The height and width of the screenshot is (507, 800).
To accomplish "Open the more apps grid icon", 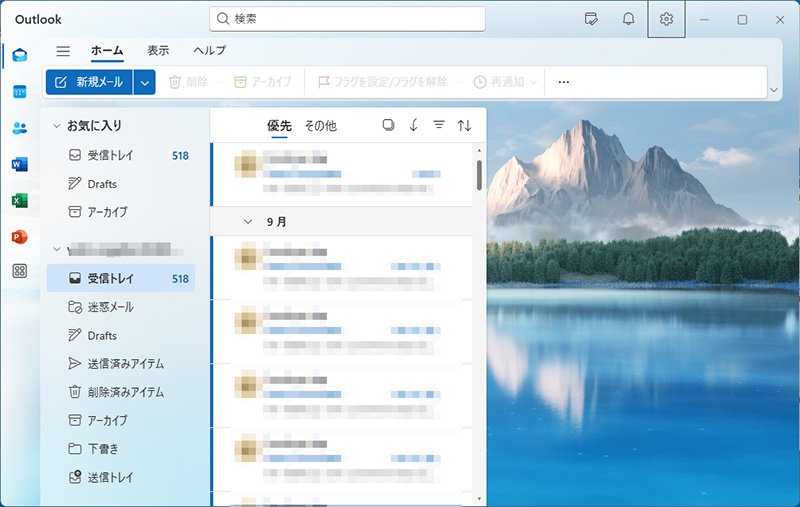I will (x=20, y=271).
